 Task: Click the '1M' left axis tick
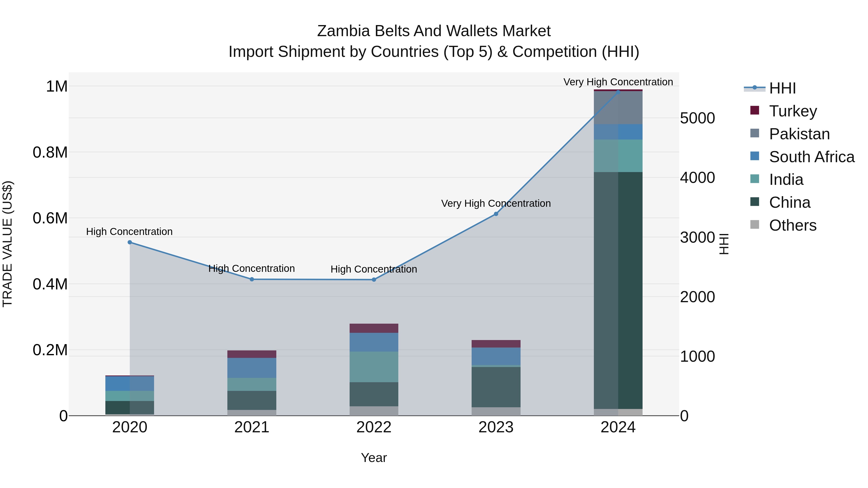click(x=57, y=86)
